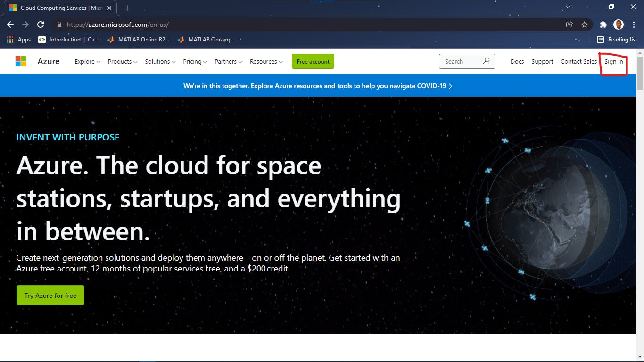The image size is (644, 362).
Task: Open the Chrome three-dot menu
Action: [633, 25]
